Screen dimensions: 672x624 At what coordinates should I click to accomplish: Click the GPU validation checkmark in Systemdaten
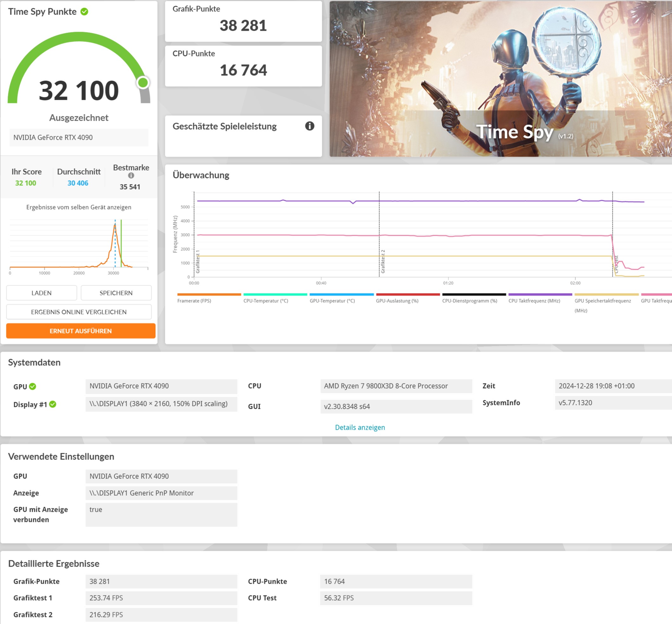click(33, 386)
